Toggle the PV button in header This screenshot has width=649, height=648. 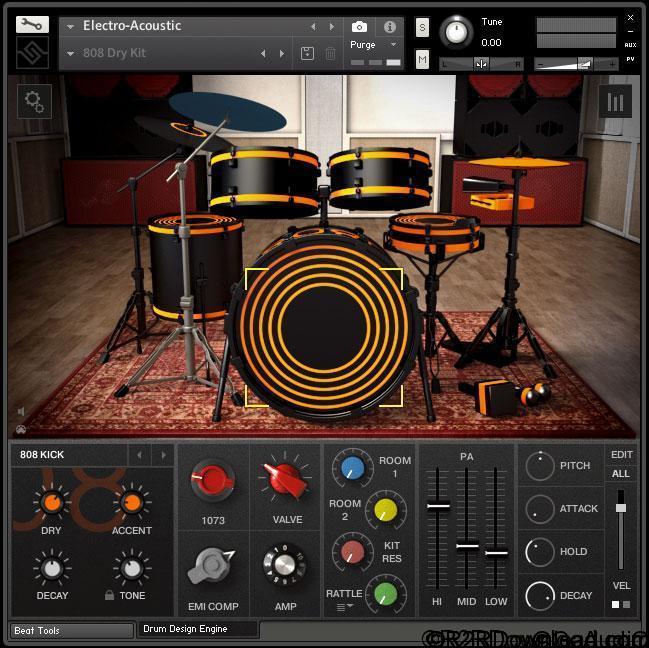630,60
